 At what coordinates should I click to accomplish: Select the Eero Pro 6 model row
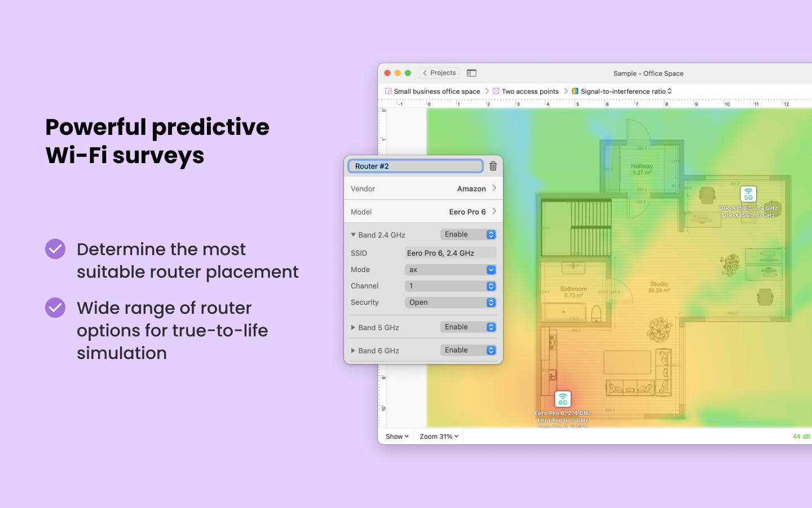tap(471, 212)
